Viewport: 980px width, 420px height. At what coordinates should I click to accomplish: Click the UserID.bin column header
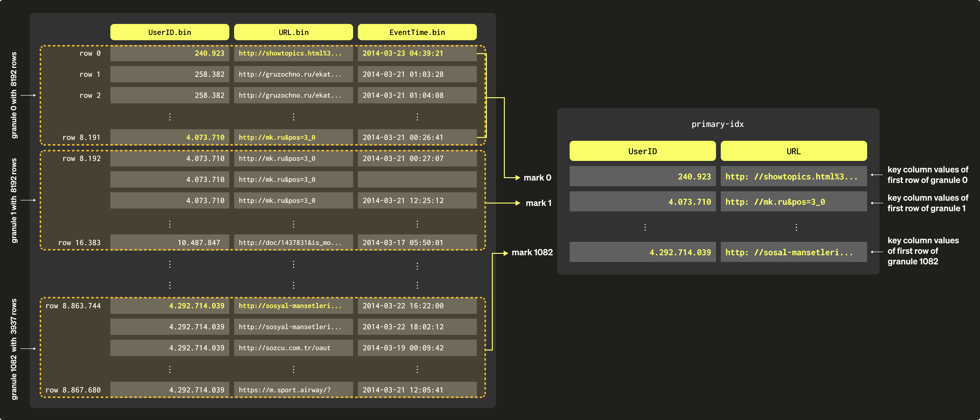coord(170,32)
